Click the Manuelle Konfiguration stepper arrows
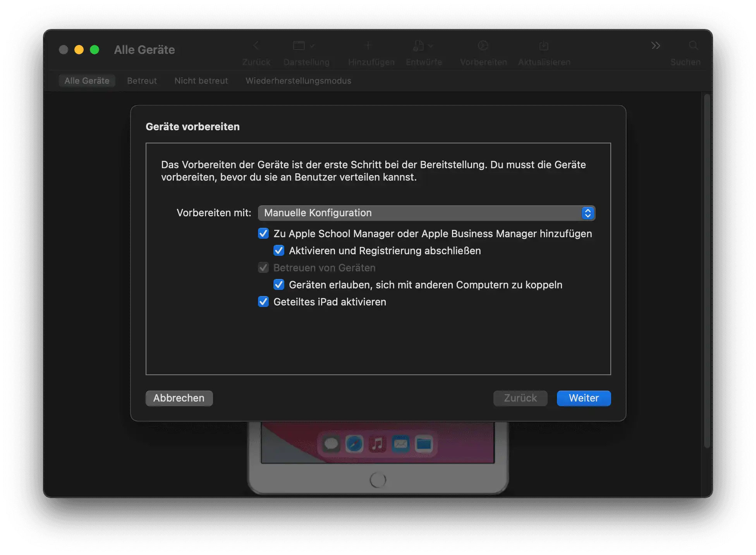The width and height of the screenshot is (756, 555). (x=588, y=213)
